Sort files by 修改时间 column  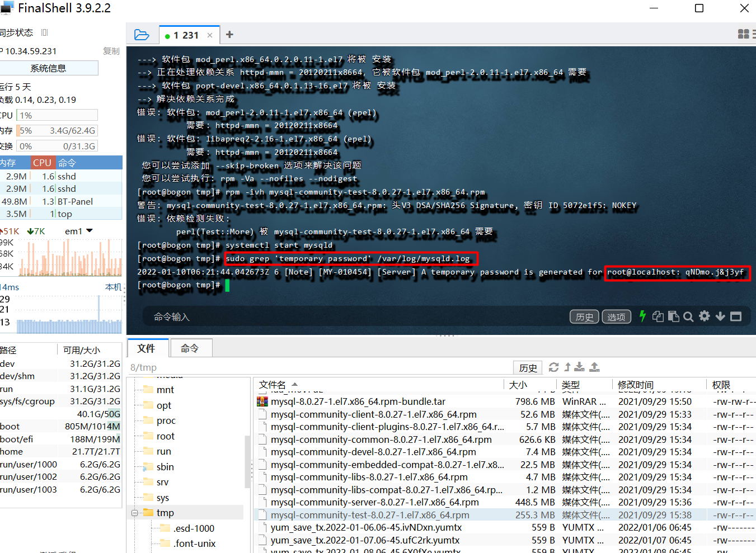click(x=659, y=385)
